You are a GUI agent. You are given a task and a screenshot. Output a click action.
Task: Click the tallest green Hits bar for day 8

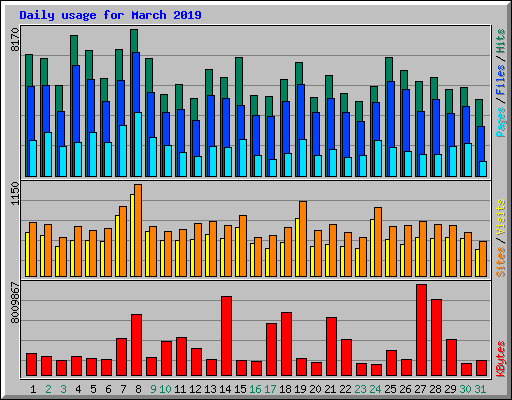click(134, 40)
